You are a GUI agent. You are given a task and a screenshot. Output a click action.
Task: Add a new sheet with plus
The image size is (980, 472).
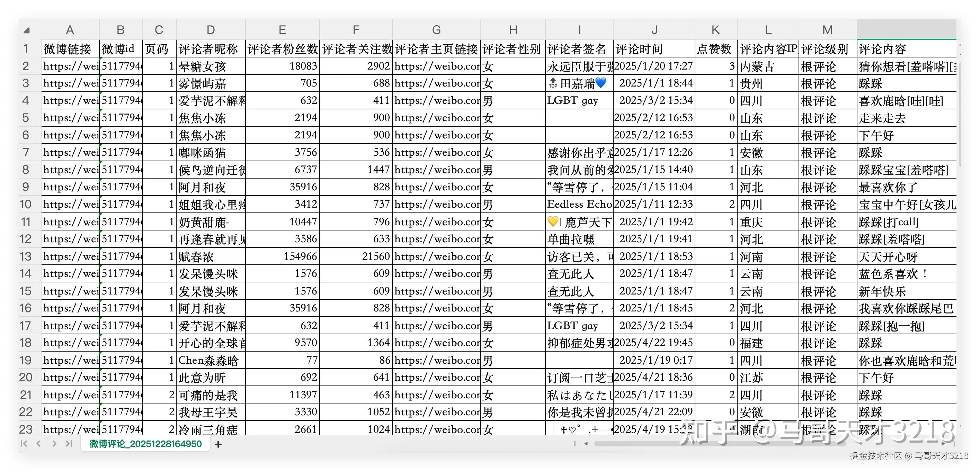pos(218,444)
